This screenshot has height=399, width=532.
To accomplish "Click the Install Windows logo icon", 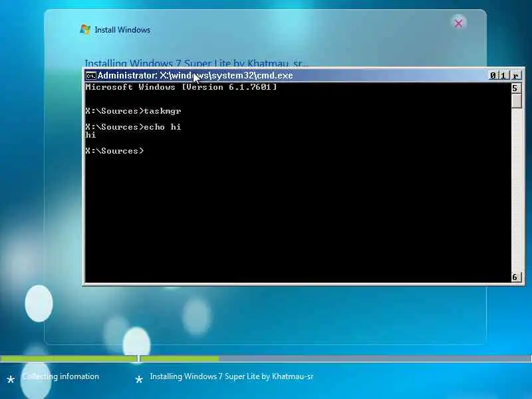I will [x=85, y=29].
